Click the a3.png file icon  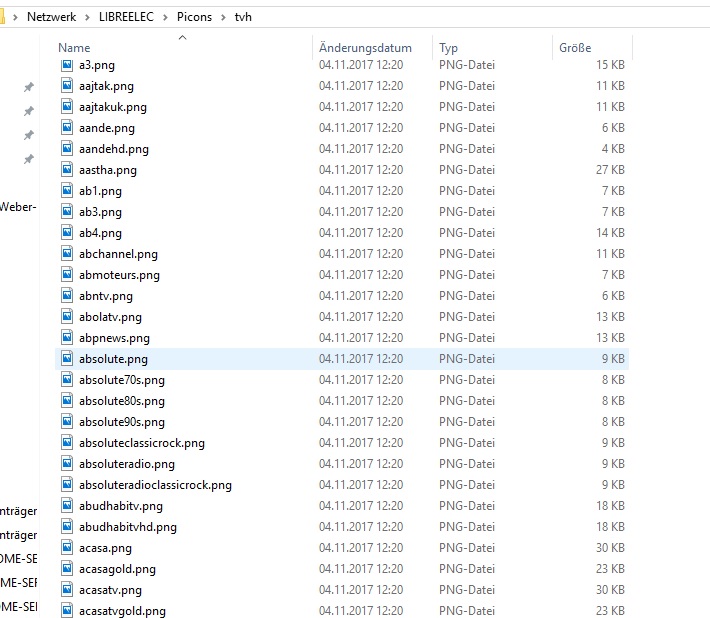pyautogui.click(x=67, y=65)
